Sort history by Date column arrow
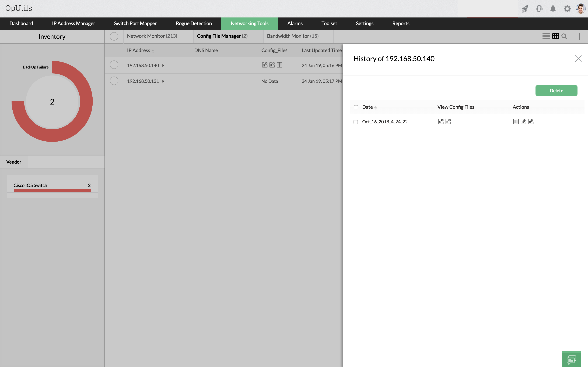 (x=375, y=107)
